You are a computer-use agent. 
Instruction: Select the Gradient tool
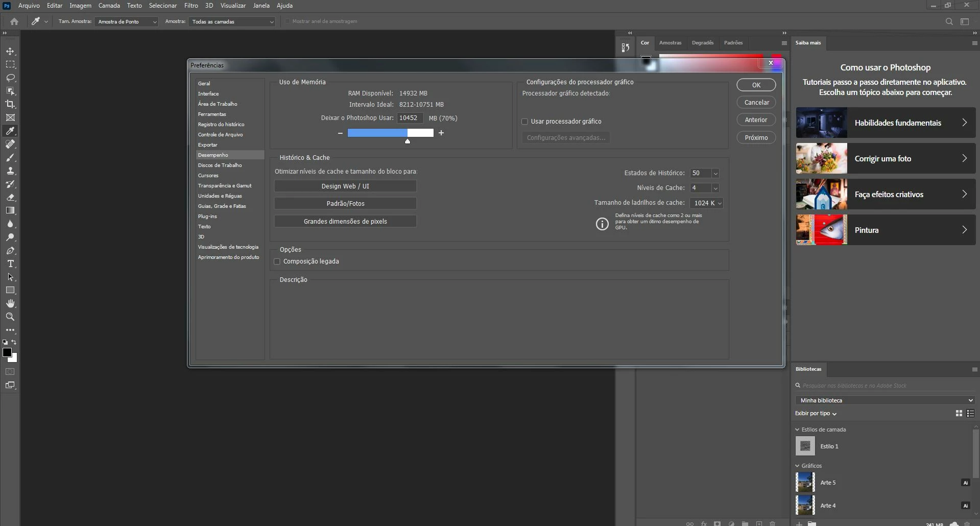(x=10, y=210)
